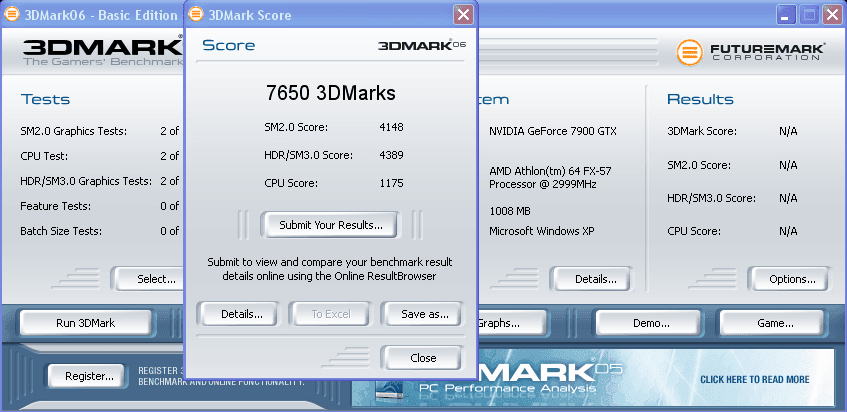This screenshot has width=847, height=412.
Task: Click the HDR/SM3.0 Graphics Tests label
Action: click(x=86, y=181)
